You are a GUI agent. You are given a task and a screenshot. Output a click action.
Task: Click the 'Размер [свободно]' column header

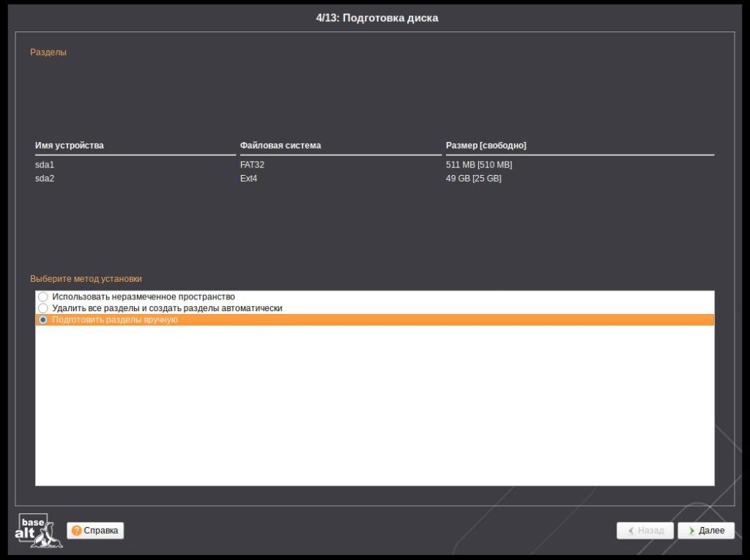(x=486, y=146)
